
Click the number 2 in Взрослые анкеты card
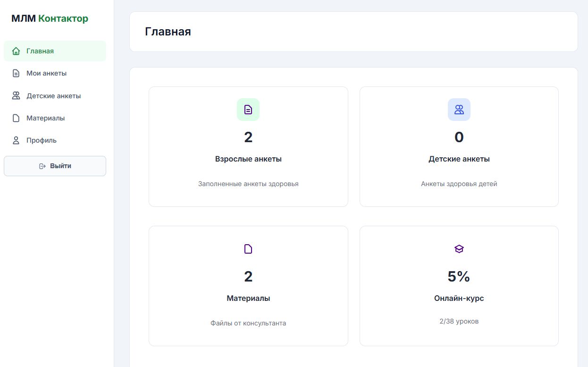coord(248,137)
